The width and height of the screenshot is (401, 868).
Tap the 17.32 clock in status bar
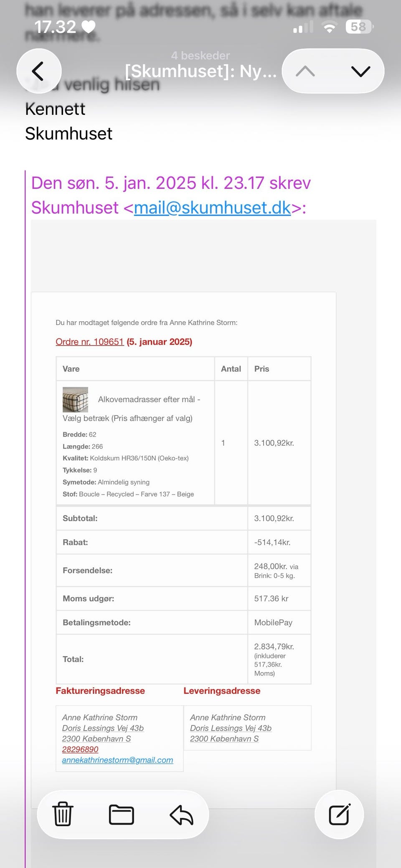pos(55,27)
